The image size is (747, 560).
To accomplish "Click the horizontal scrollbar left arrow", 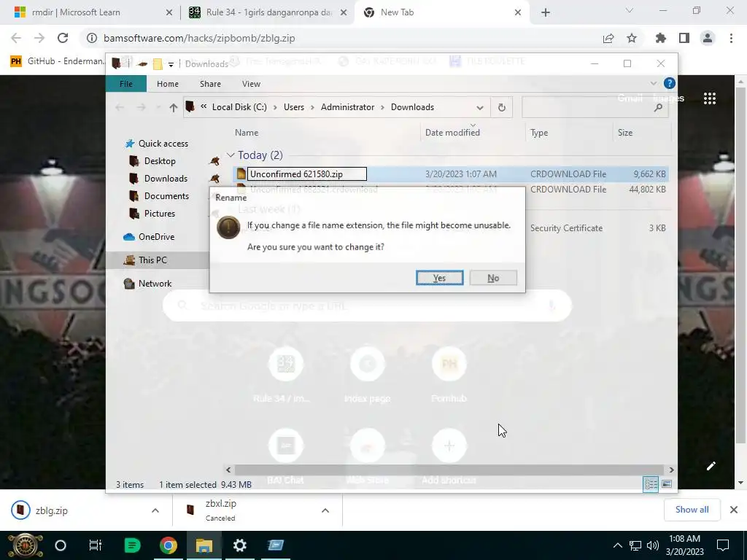I will tap(228, 470).
